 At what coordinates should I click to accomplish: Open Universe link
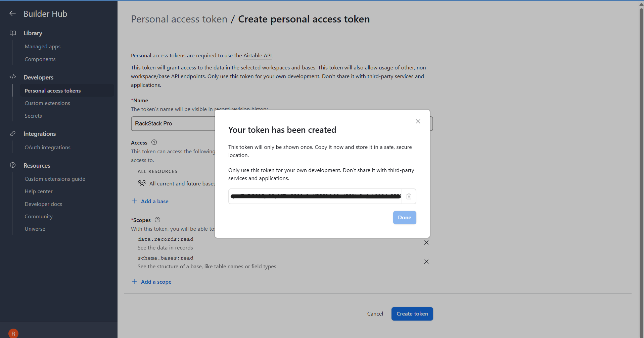pos(35,229)
